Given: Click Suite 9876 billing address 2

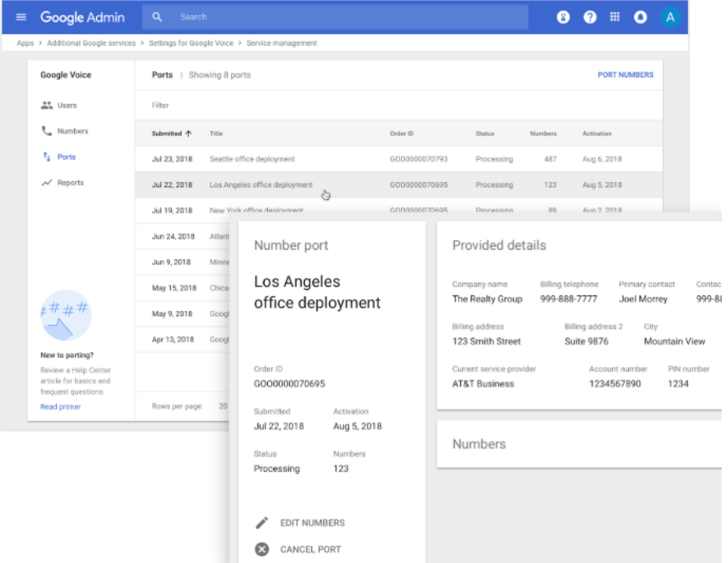Looking at the screenshot, I should pos(586,342).
